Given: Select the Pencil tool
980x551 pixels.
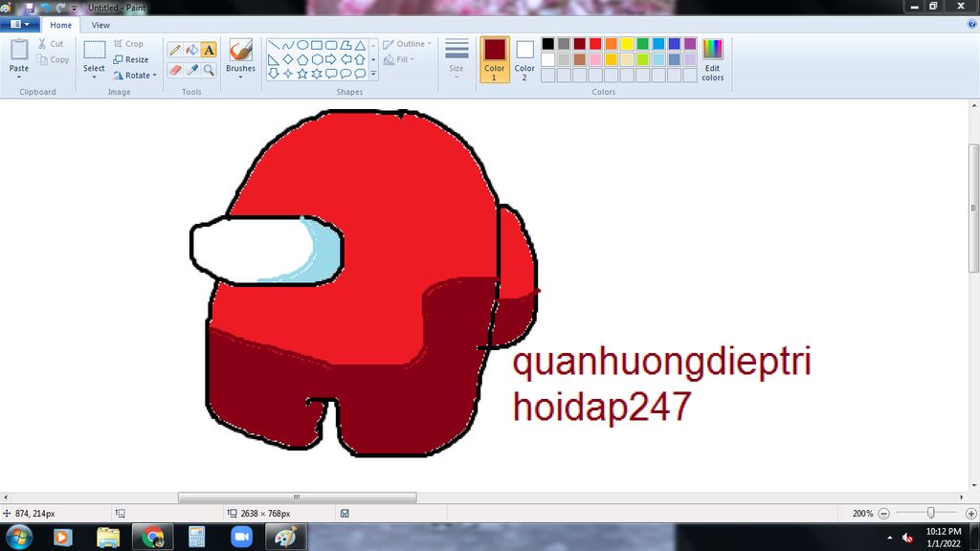Looking at the screenshot, I should tap(176, 50).
